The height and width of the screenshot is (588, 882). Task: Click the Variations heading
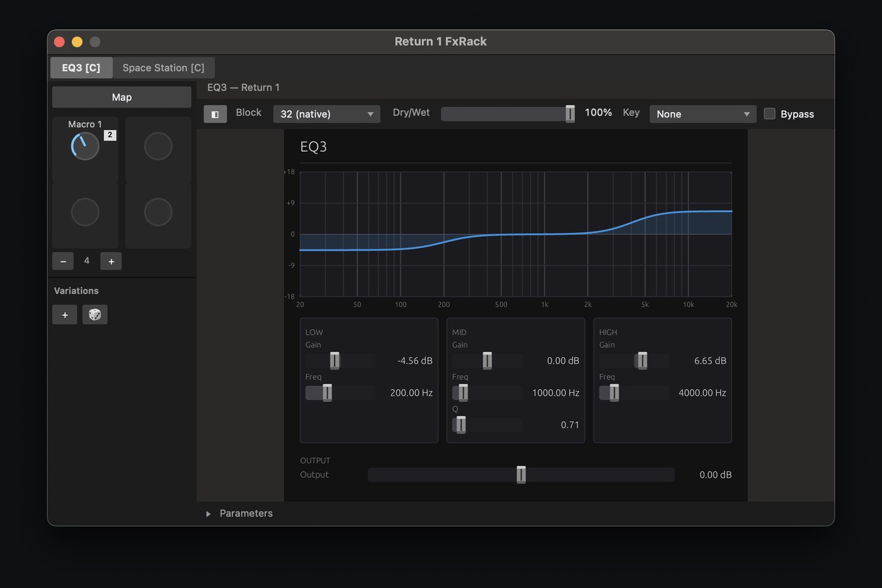click(x=76, y=291)
